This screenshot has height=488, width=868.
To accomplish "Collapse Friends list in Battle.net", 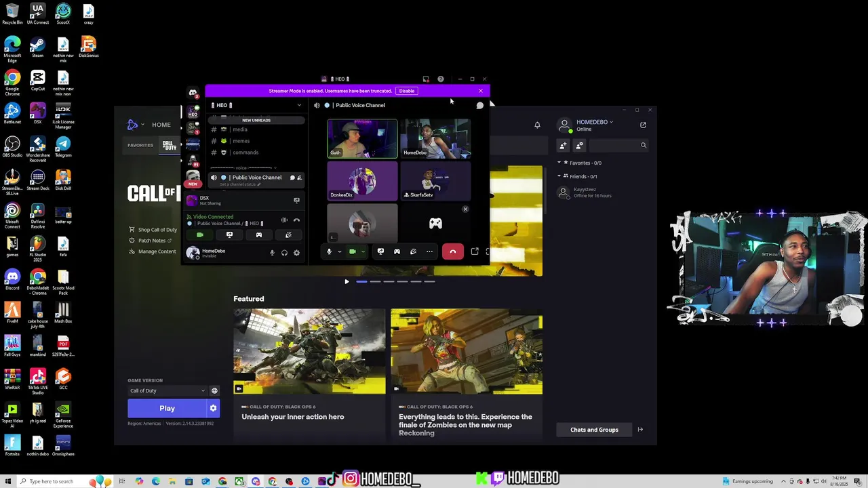I will point(559,176).
